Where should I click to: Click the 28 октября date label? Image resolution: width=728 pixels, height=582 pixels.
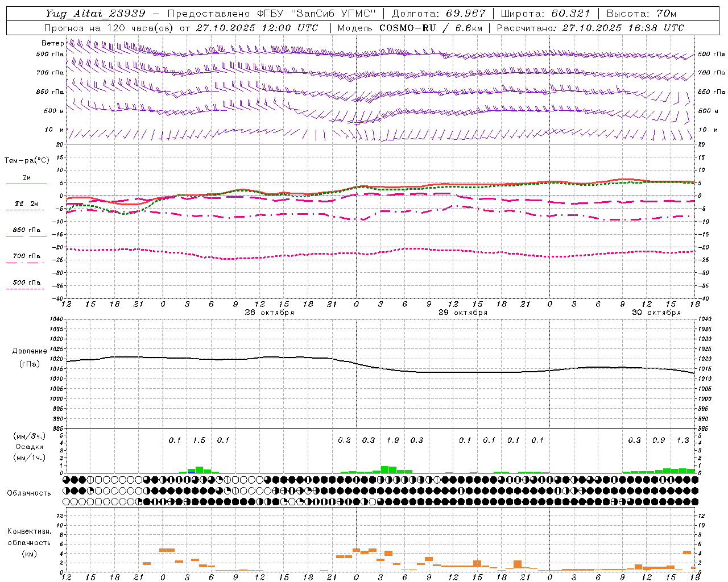pos(270,313)
